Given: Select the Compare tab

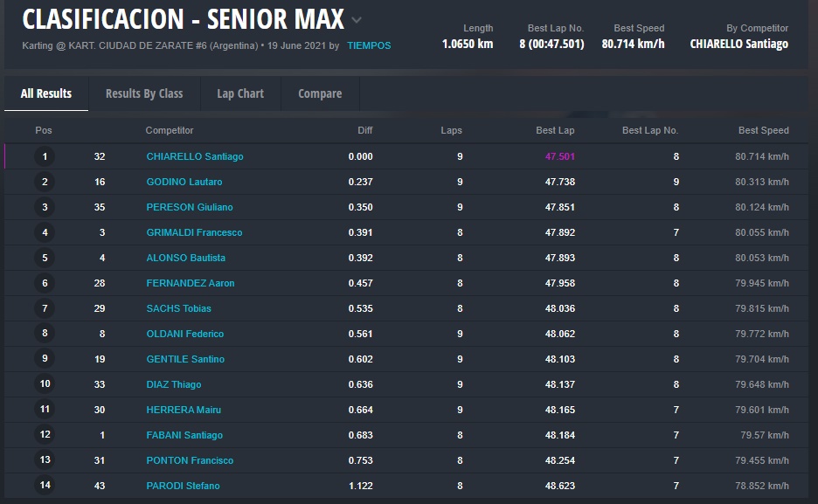Looking at the screenshot, I should click(320, 93).
